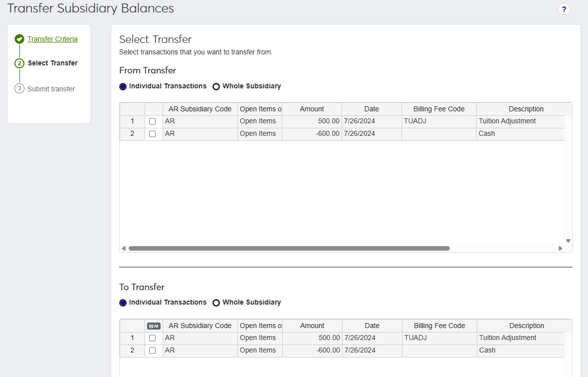The image size is (588, 377).
Task: Choose Whole Subsidiary under From Transfer
Action: point(216,86)
